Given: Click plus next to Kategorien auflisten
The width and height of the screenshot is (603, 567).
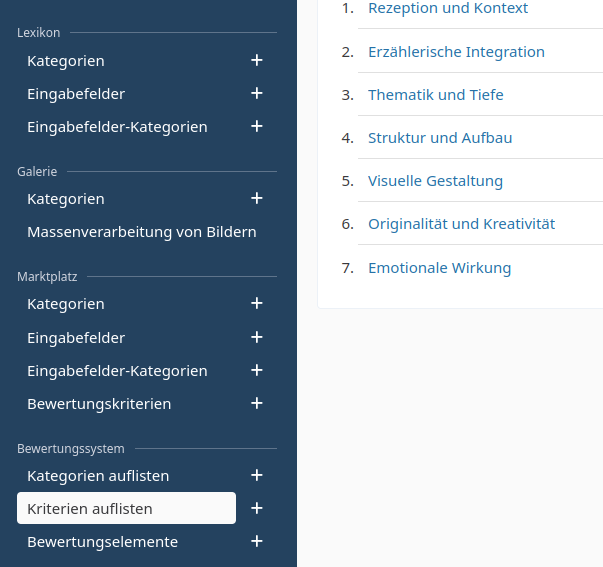Looking at the screenshot, I should [257, 476].
